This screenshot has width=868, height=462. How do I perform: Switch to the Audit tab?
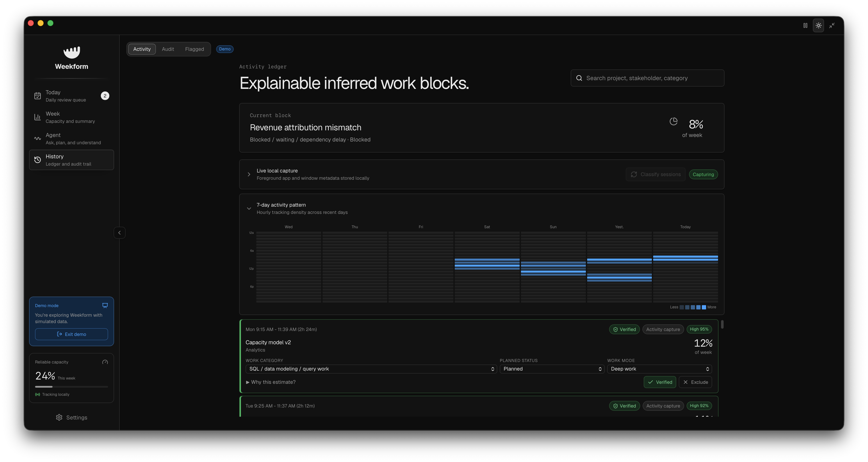(168, 49)
